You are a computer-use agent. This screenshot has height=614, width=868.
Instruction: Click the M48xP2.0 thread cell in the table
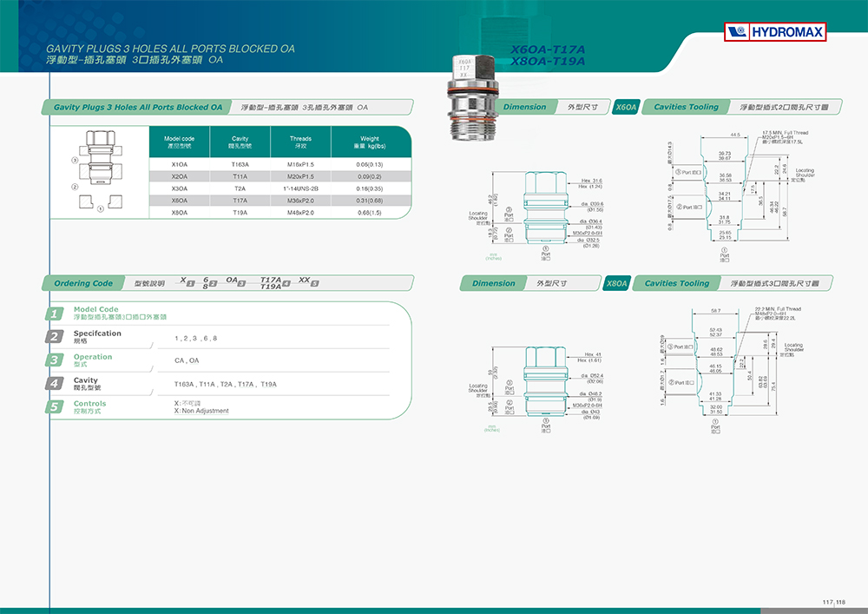point(300,213)
